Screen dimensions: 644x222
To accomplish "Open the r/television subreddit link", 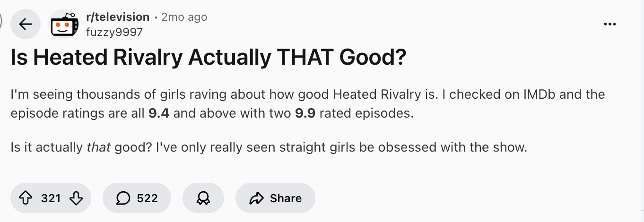I will 118,17.
